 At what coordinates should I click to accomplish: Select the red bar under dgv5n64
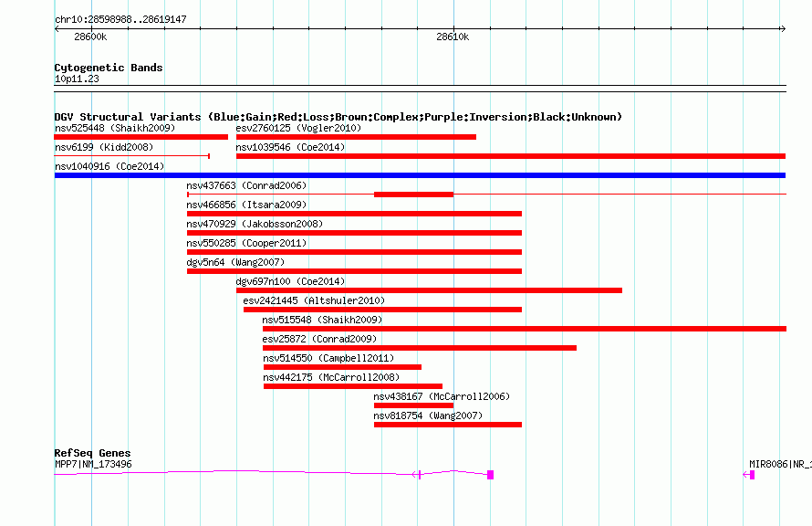[x=354, y=271]
